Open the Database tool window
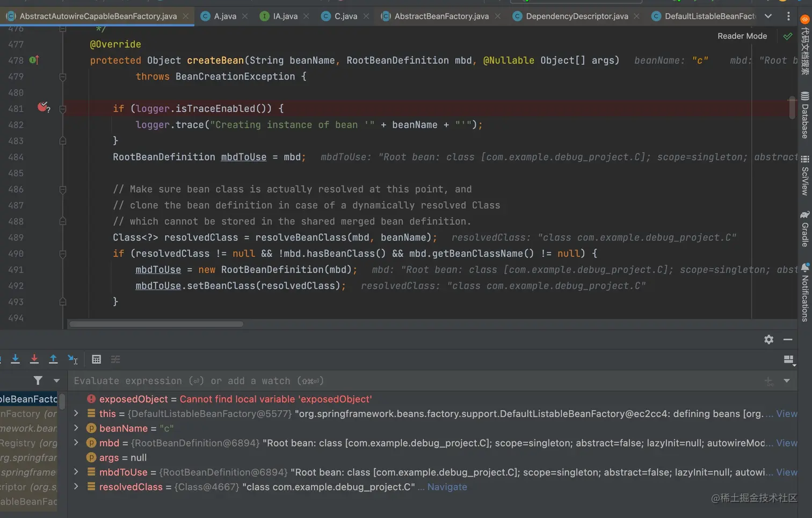812x518 pixels. 804,115
